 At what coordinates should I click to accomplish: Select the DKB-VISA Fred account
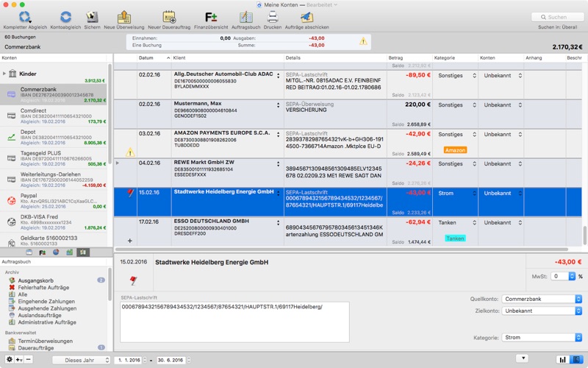53,222
